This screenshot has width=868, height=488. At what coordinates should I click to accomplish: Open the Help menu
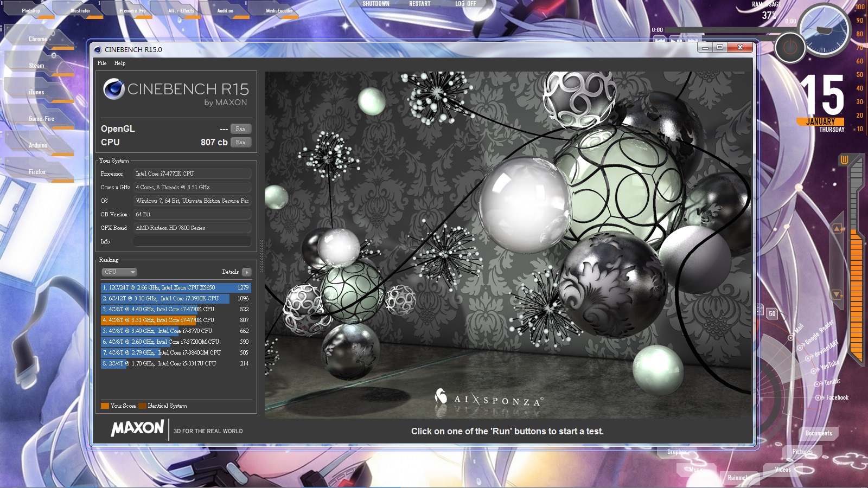[x=120, y=63]
